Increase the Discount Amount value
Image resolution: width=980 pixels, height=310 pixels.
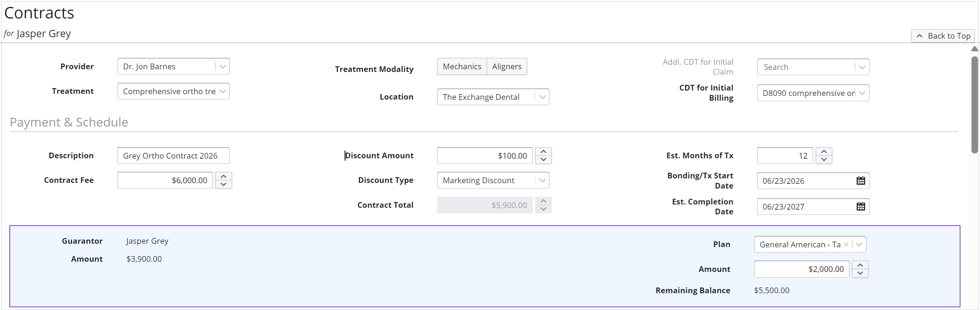pyautogui.click(x=543, y=152)
